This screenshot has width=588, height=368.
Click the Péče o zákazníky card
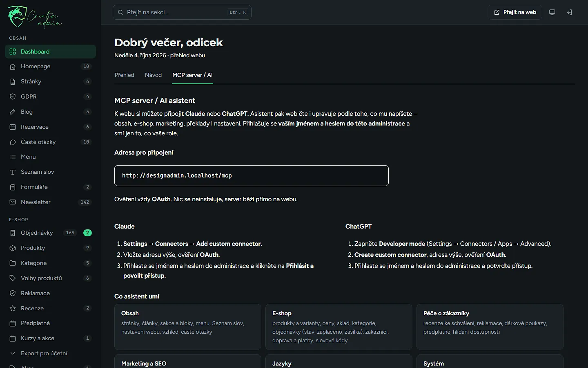tap(490, 327)
